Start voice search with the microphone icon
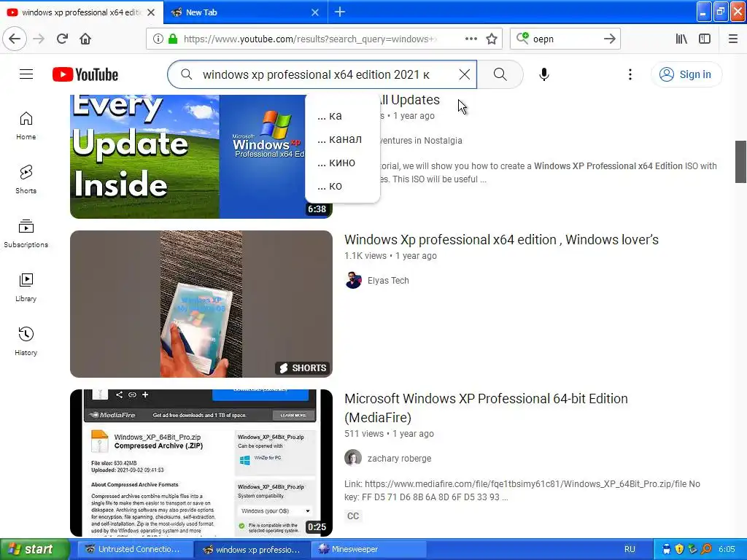The width and height of the screenshot is (747, 560). coord(544,74)
